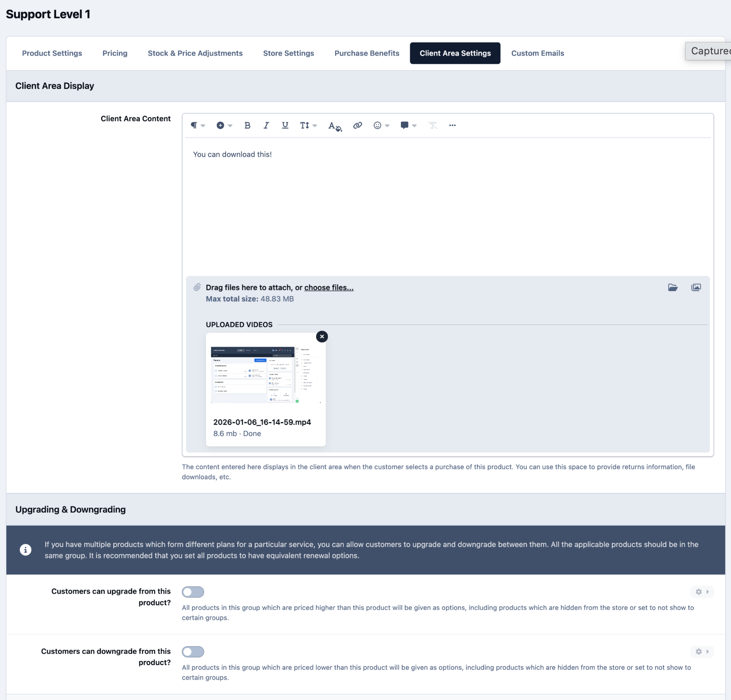Viewport: 731px width, 700px height.
Task: Open the Custom Emails tab
Action: 538,53
